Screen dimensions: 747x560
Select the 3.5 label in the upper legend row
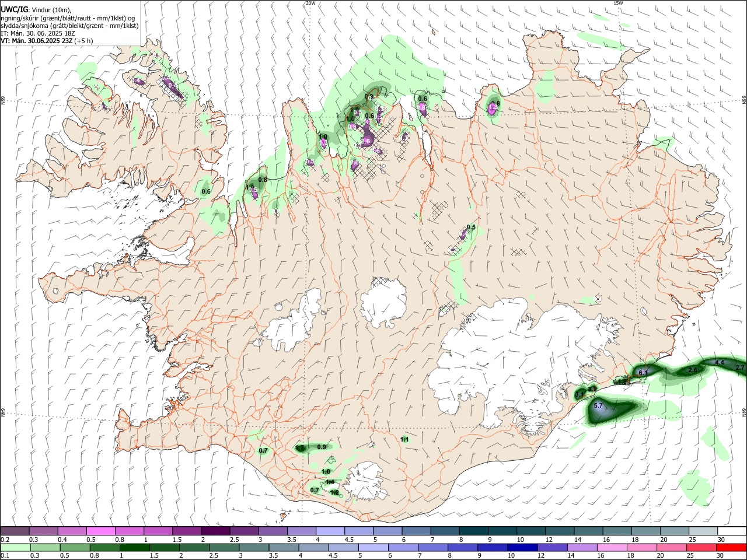[292, 540]
